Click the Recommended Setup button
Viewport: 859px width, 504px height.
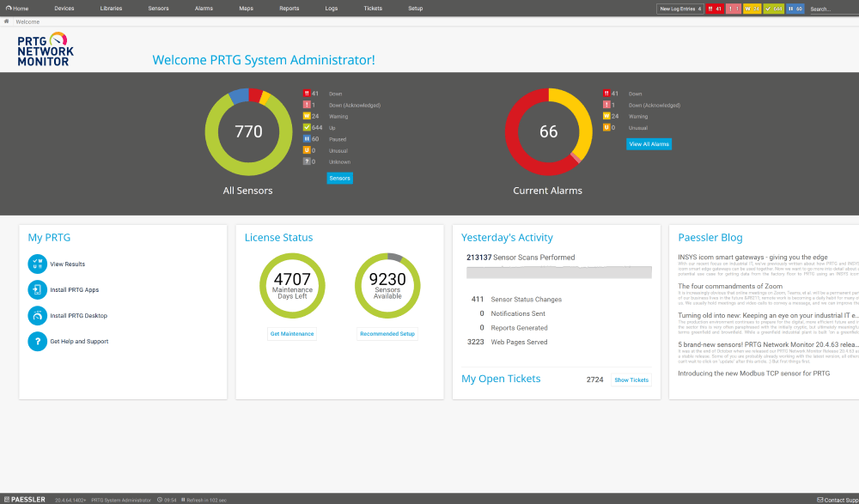(387, 334)
